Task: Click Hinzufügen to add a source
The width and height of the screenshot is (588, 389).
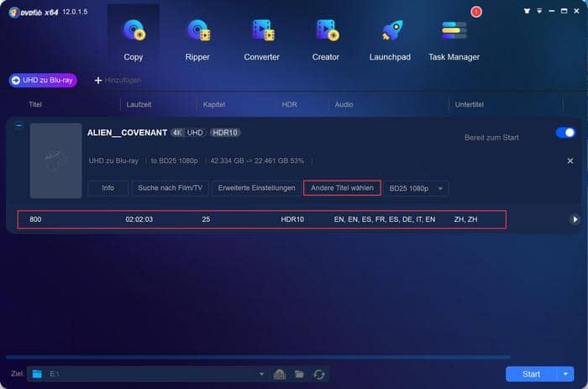Action: coord(118,81)
